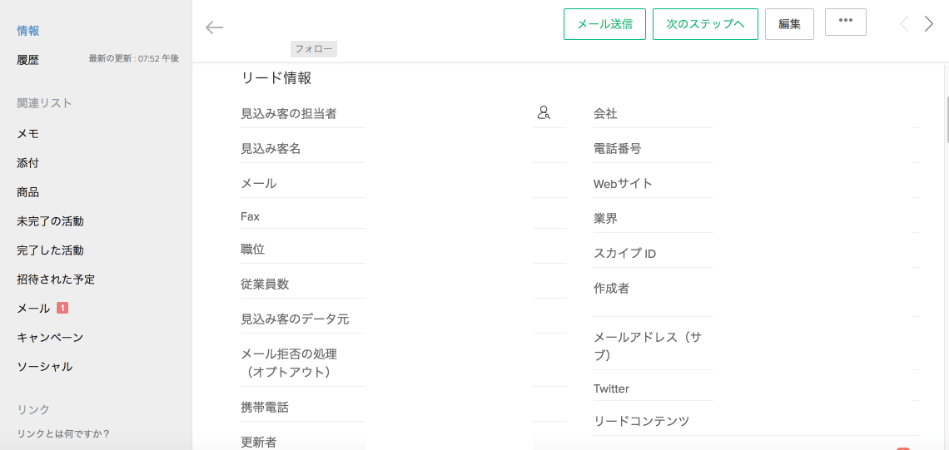Open the 未完了の活動 related list
The image size is (949, 450).
click(x=50, y=221)
